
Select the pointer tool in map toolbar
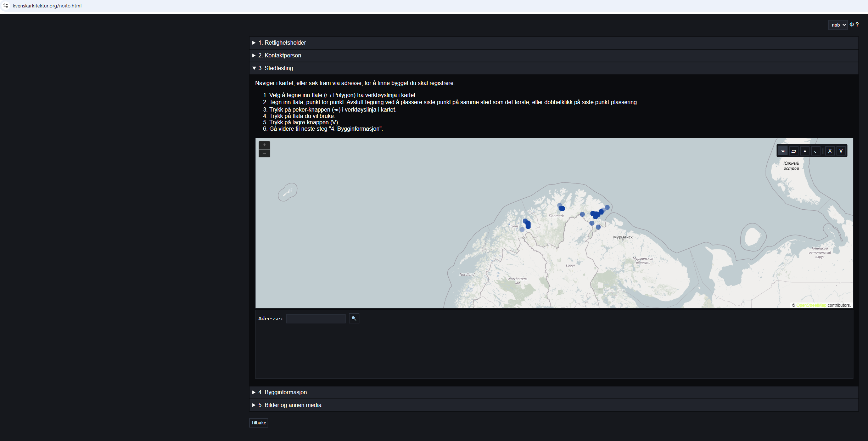pyautogui.click(x=783, y=151)
